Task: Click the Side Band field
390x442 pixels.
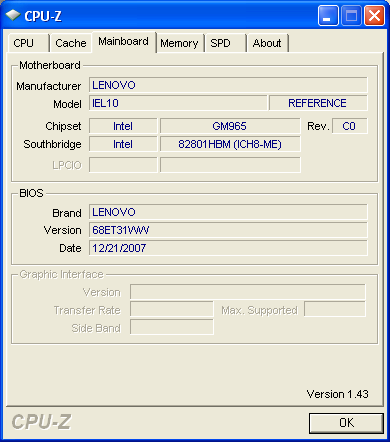Action: 172,327
